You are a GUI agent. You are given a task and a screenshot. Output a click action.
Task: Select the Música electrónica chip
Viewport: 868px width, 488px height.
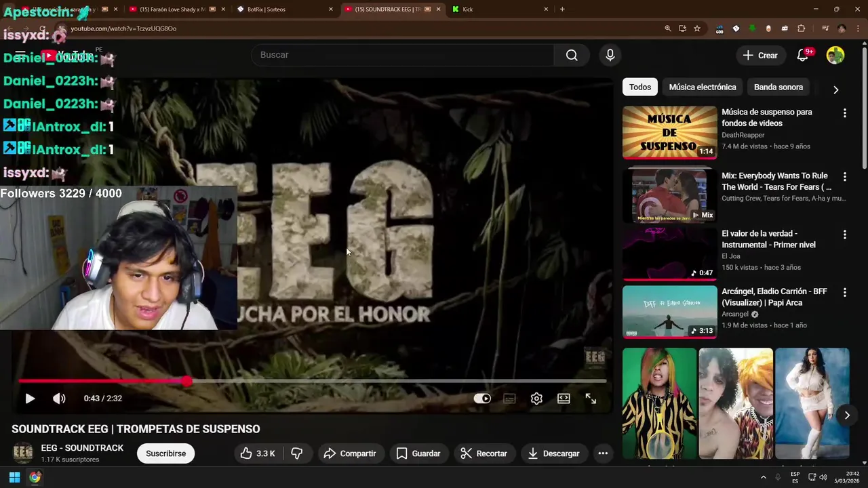(702, 87)
